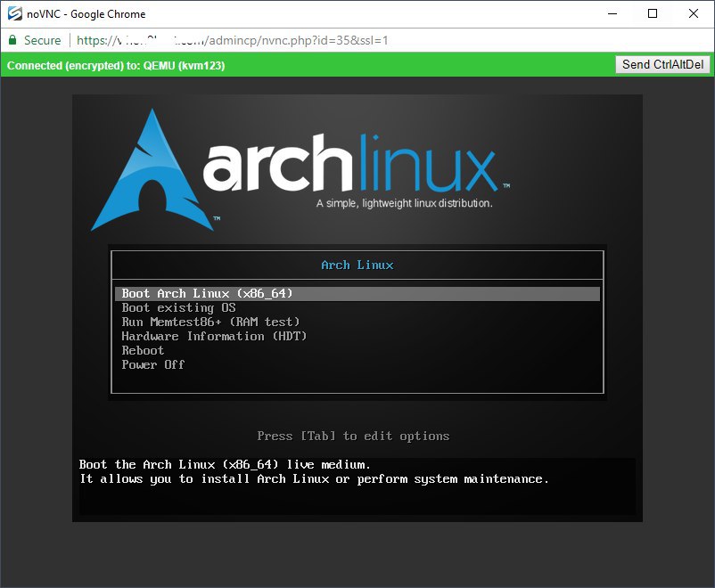Maximize the noVNC Chrome window

(x=653, y=13)
